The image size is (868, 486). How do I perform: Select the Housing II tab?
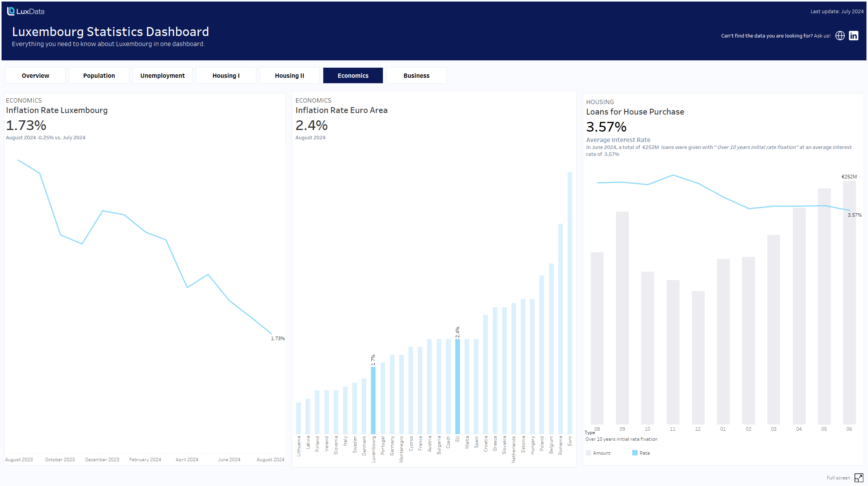tap(290, 75)
